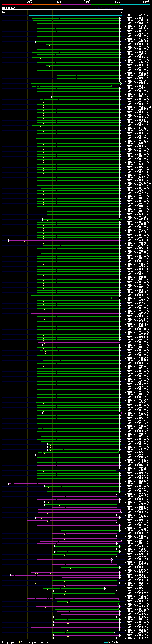Open hit UniRef100_Q6YSF3
This screenshot has height=644, width=152.
click(136, 81)
